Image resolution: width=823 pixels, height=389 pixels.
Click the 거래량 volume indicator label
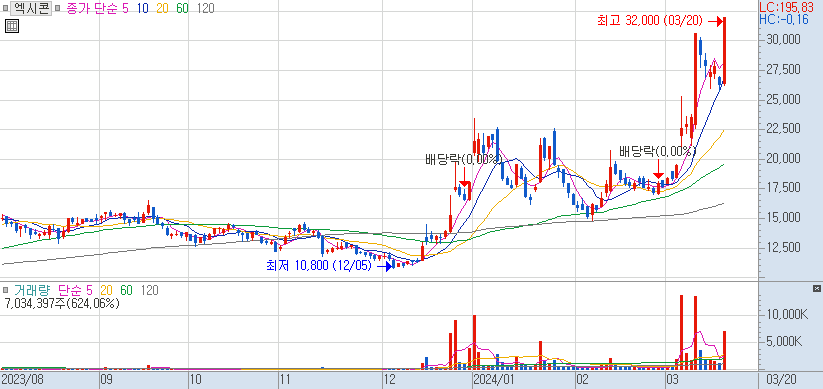click(33, 290)
